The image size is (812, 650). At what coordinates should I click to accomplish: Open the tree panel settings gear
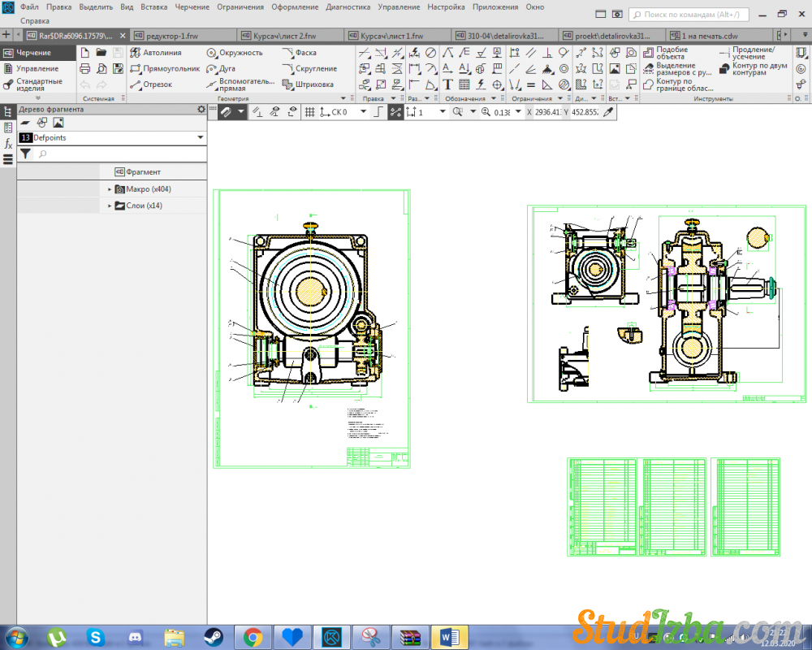click(x=201, y=109)
